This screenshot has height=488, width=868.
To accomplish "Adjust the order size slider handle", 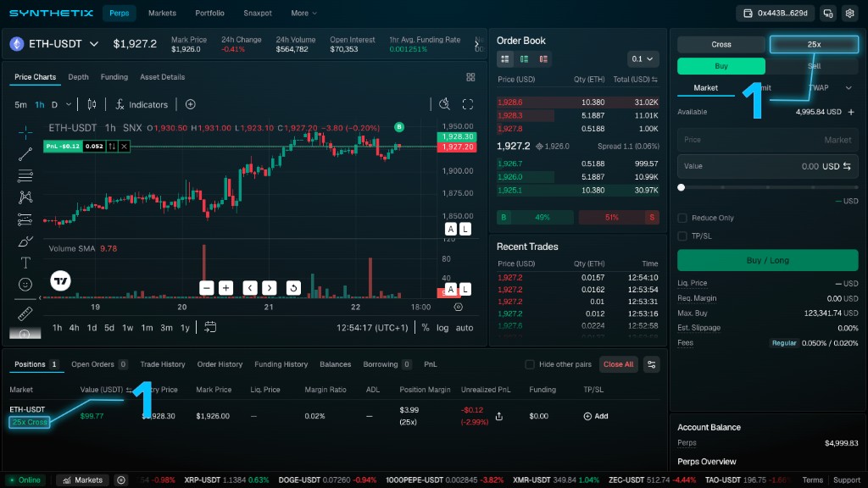I will 682,187.
